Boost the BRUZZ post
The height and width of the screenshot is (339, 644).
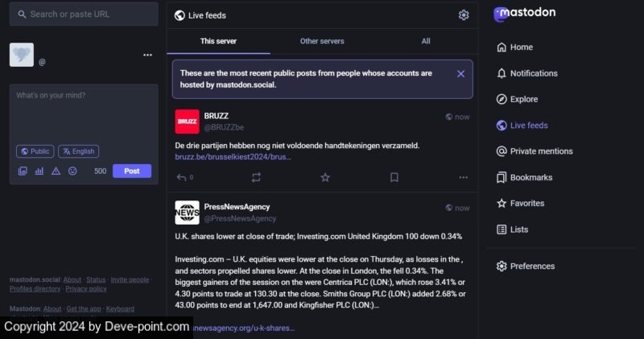pyautogui.click(x=256, y=177)
